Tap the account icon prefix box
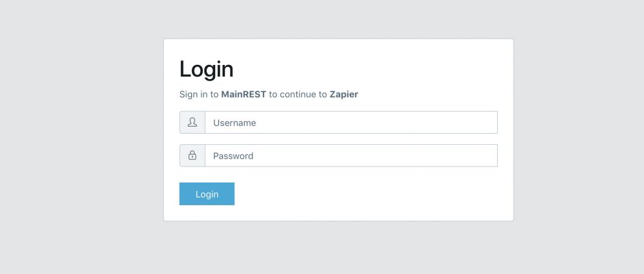 click(x=192, y=122)
